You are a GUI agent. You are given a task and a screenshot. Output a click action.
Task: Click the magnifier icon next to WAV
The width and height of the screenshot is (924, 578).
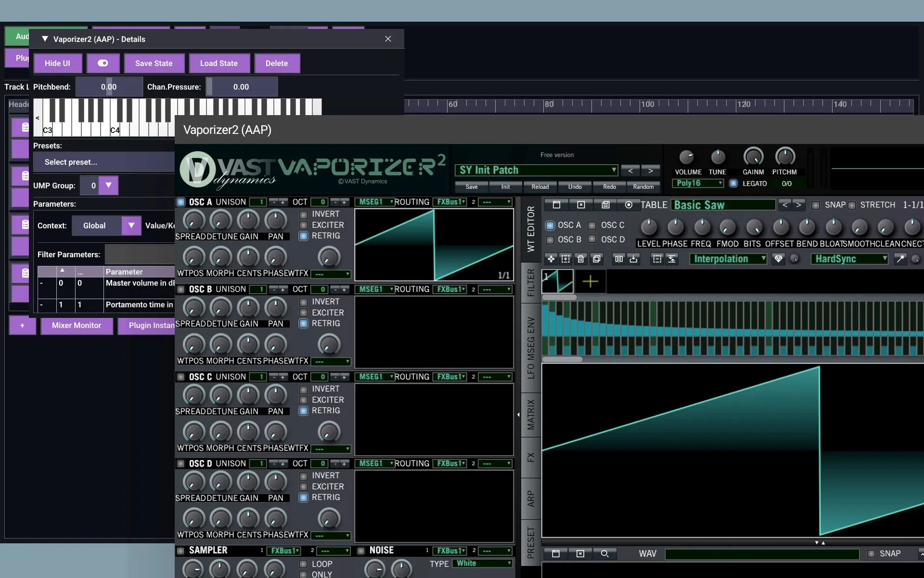(604, 554)
